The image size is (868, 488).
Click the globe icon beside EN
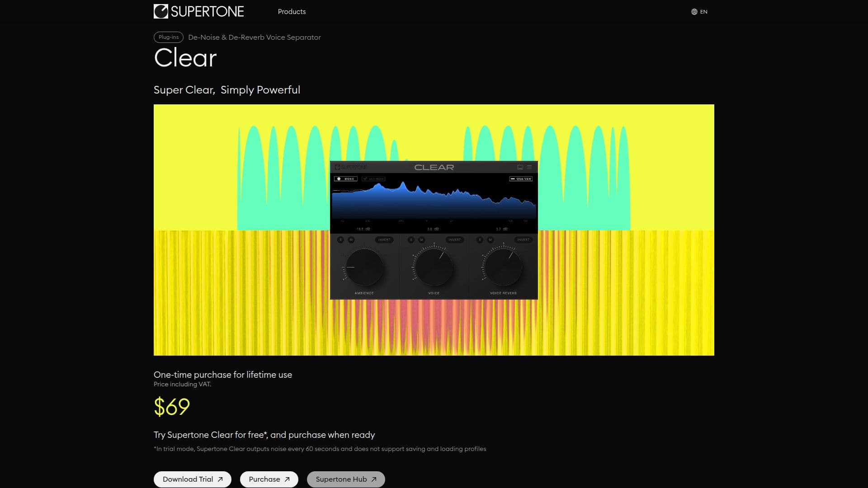tap(694, 12)
